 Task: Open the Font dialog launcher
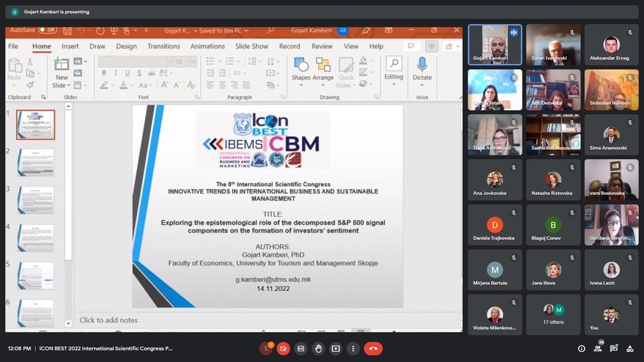(x=197, y=97)
